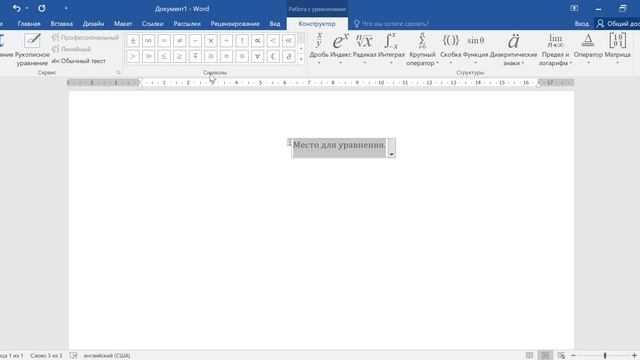This screenshot has width=640, height=360.
Task: Insert the division sign symbol
Action: 226,41
